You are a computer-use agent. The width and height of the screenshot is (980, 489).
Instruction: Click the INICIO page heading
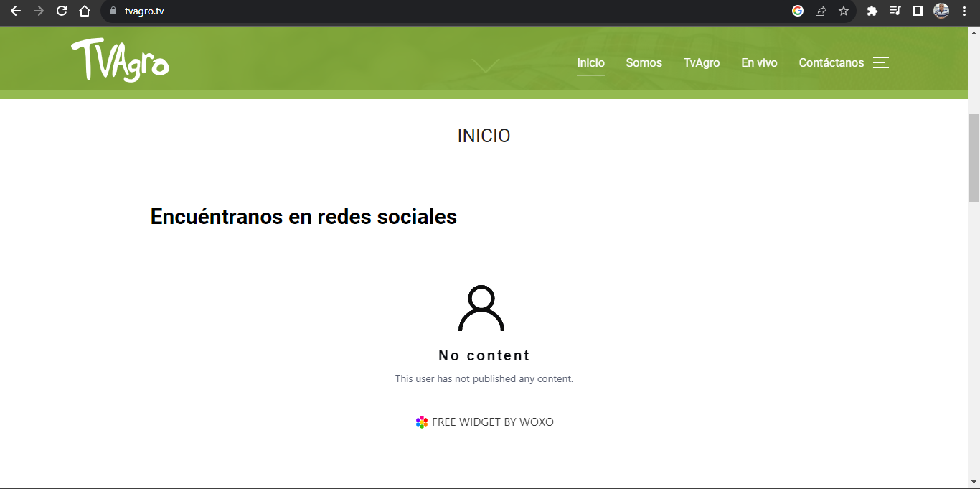484,136
